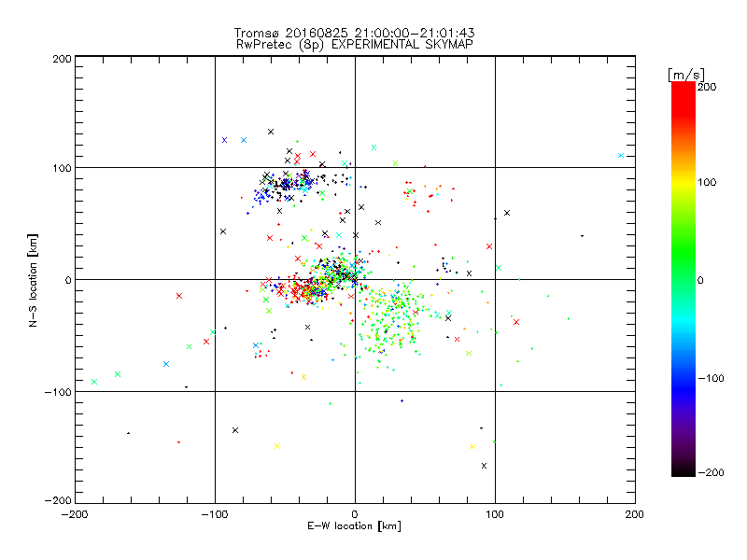This screenshot has height=560, width=747.
Task: Click the x-axis tick label "200"
Action: pyautogui.click(x=635, y=514)
